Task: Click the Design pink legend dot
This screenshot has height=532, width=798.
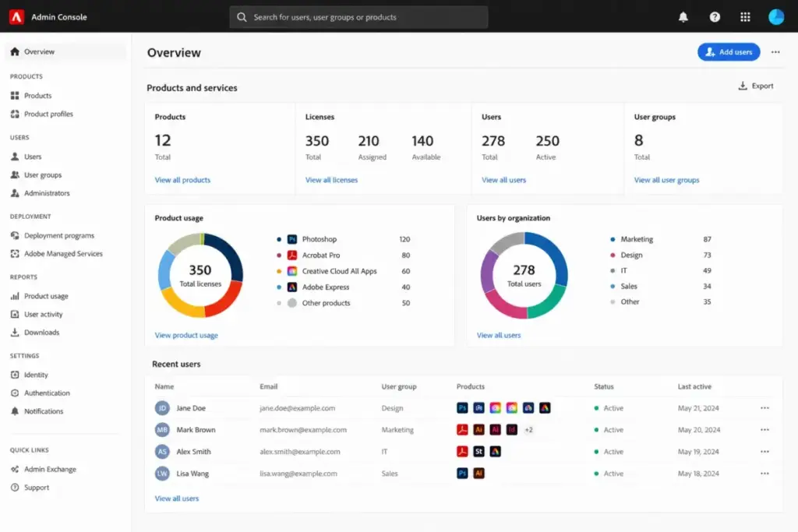Action: [x=613, y=255]
